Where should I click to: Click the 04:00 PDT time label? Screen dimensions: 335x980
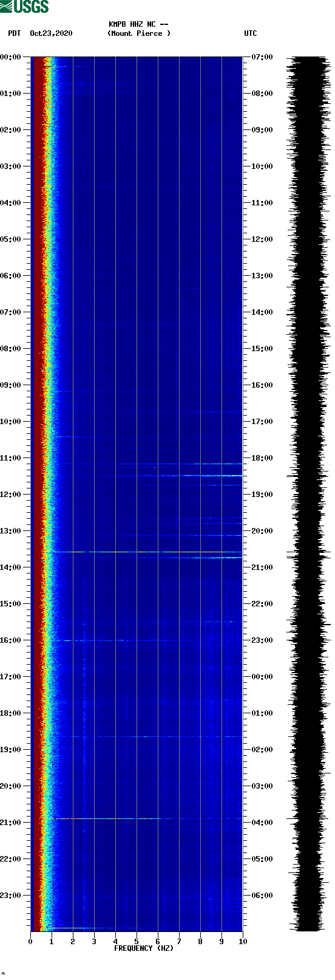click(x=10, y=203)
